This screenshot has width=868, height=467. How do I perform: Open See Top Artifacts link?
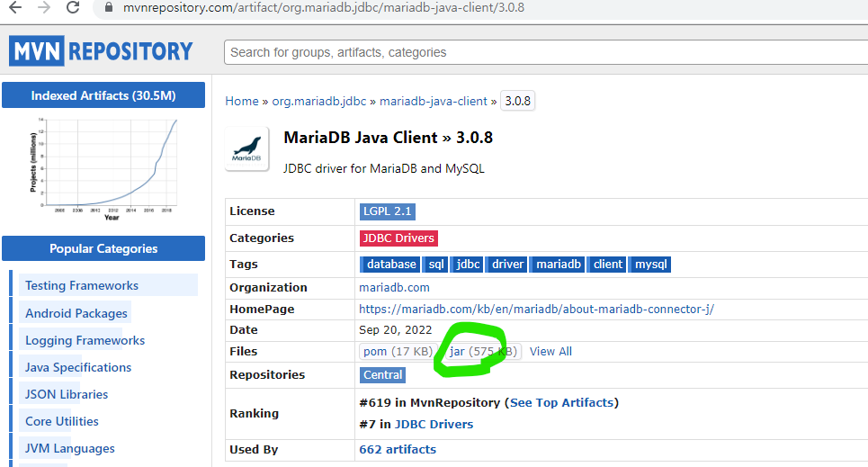tap(562, 403)
